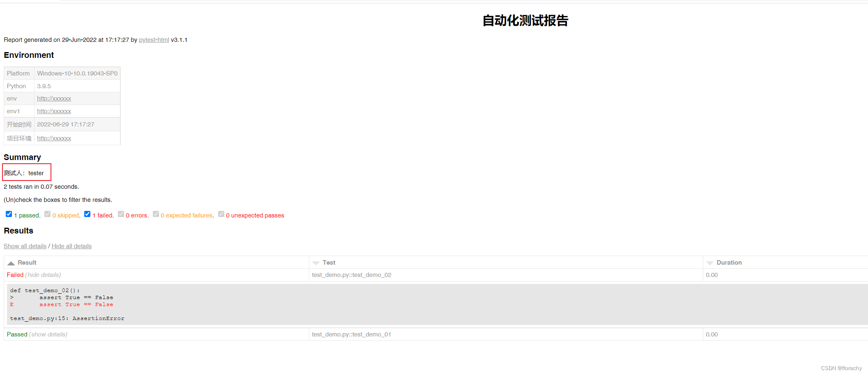Open the env row http://xxxxxx link
The width and height of the screenshot is (868, 375).
pyautogui.click(x=54, y=98)
